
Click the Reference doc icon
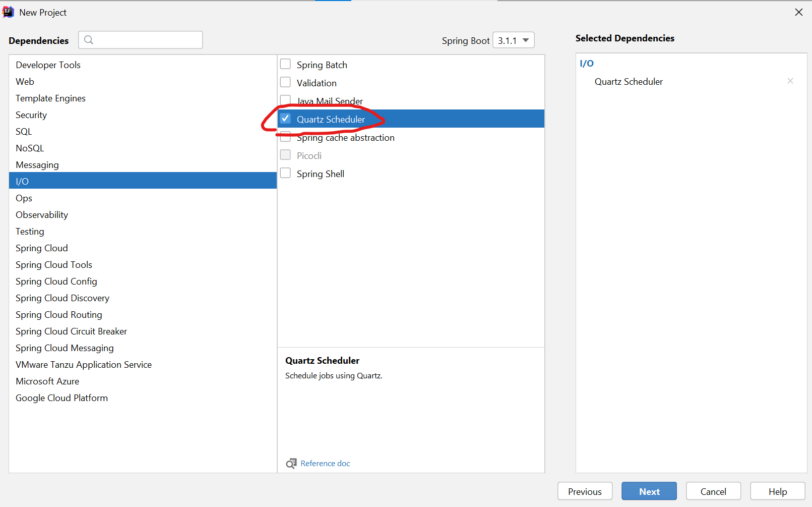pyautogui.click(x=291, y=463)
